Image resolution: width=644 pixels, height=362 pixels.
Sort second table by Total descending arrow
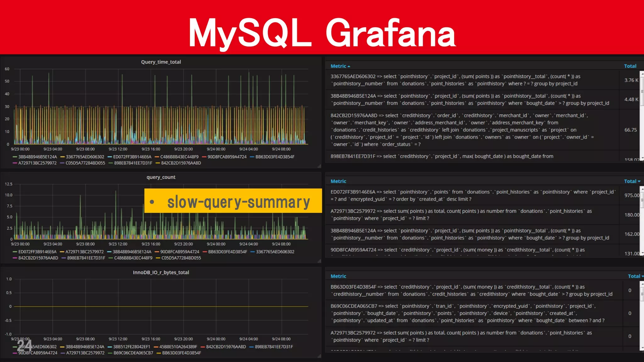(639, 181)
